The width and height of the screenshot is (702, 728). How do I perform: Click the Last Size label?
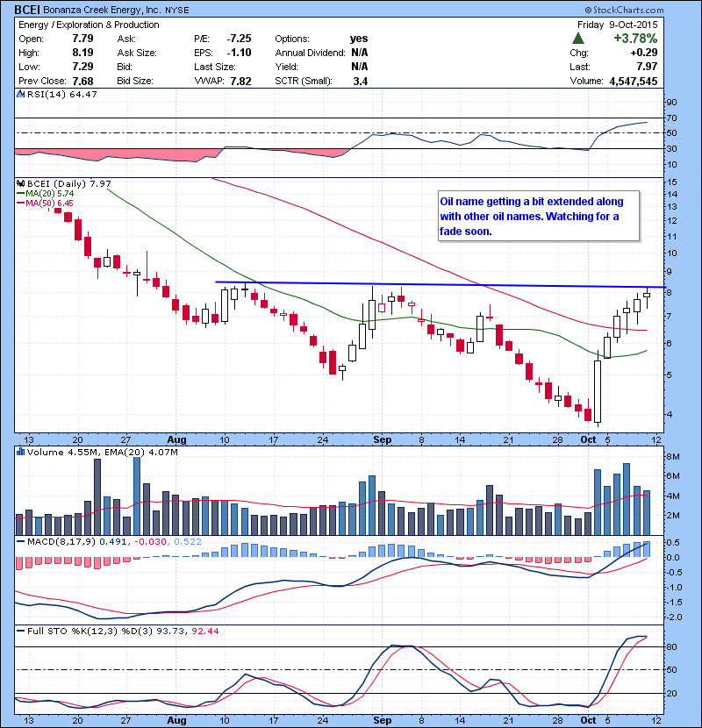coord(215,67)
